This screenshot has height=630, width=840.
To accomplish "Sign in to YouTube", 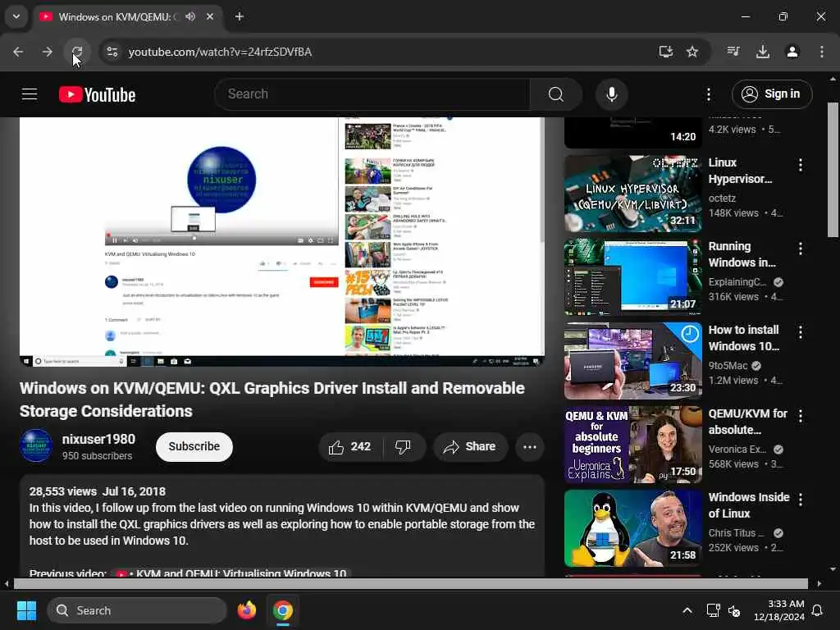I will click(771, 94).
